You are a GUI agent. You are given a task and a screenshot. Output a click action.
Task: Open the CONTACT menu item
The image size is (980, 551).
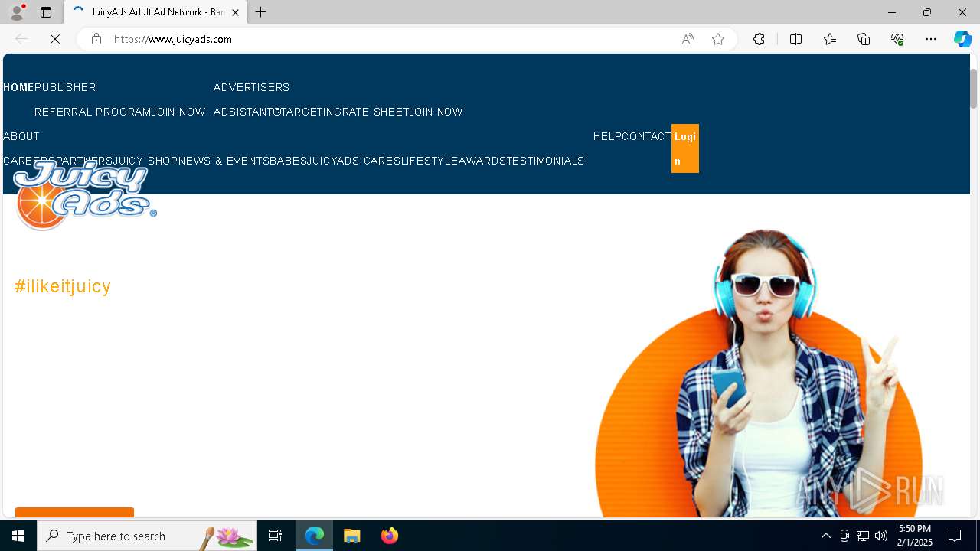point(646,136)
